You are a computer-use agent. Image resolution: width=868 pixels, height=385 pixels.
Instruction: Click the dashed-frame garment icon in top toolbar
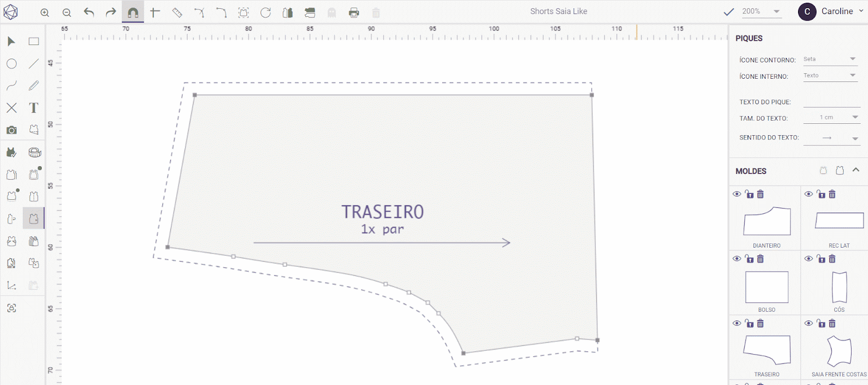[244, 12]
